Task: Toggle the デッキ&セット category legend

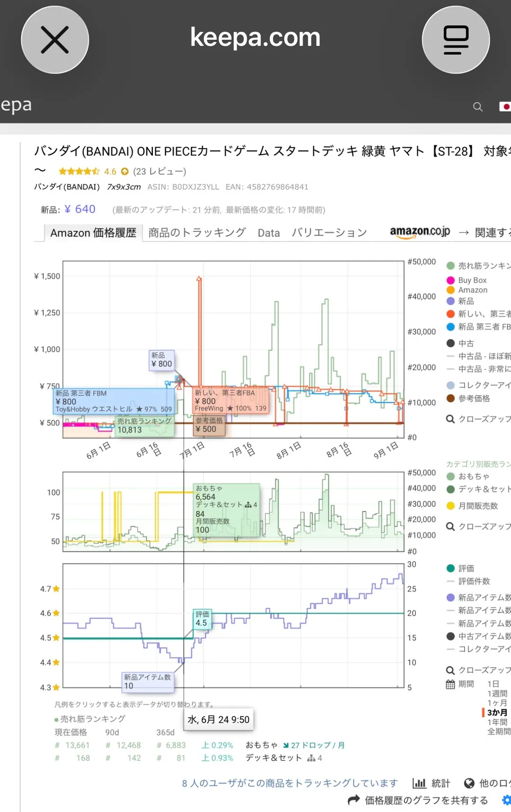Action: 479,489
